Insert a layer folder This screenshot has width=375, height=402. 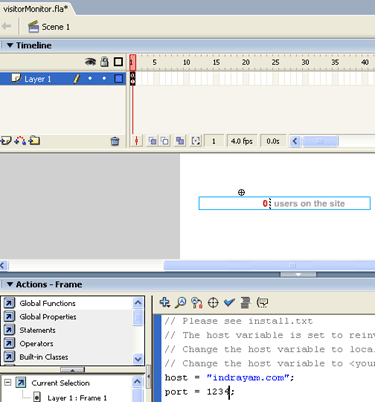tap(34, 141)
